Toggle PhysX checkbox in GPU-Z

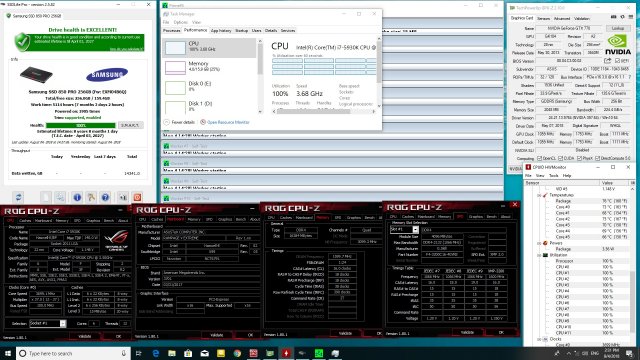coord(580,158)
